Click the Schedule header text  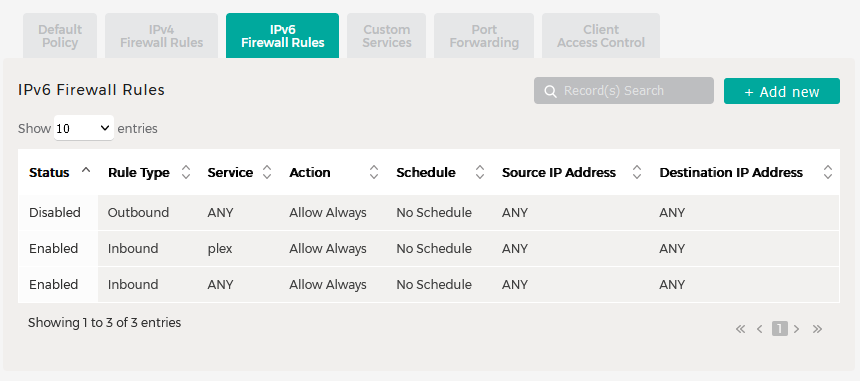click(x=426, y=173)
